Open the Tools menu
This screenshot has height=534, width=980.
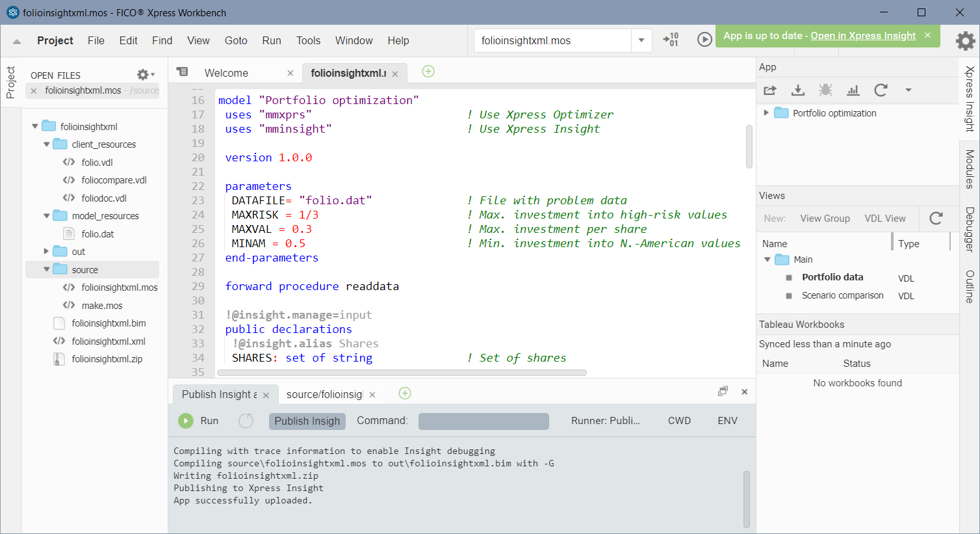point(308,40)
